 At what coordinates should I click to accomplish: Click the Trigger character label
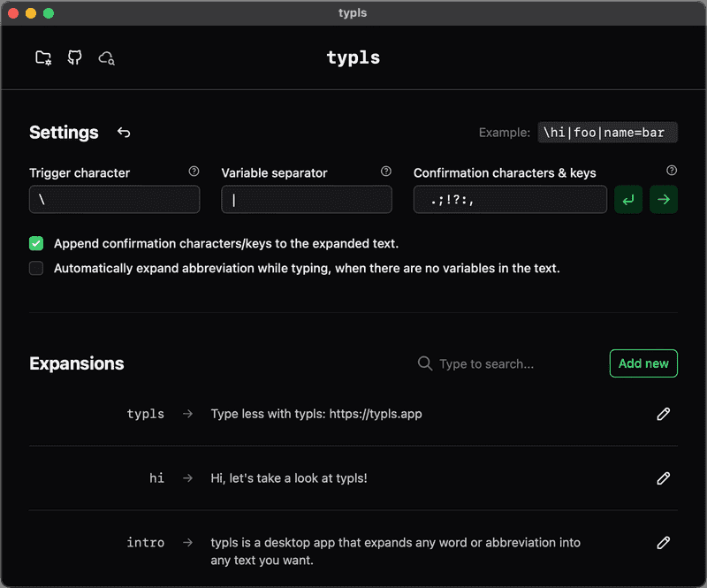coord(80,172)
